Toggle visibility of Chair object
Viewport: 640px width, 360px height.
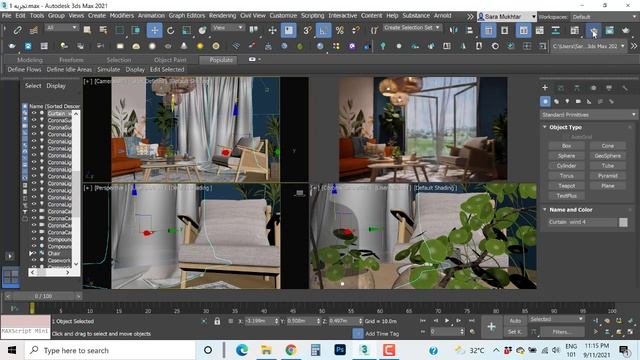pyautogui.click(x=34, y=253)
